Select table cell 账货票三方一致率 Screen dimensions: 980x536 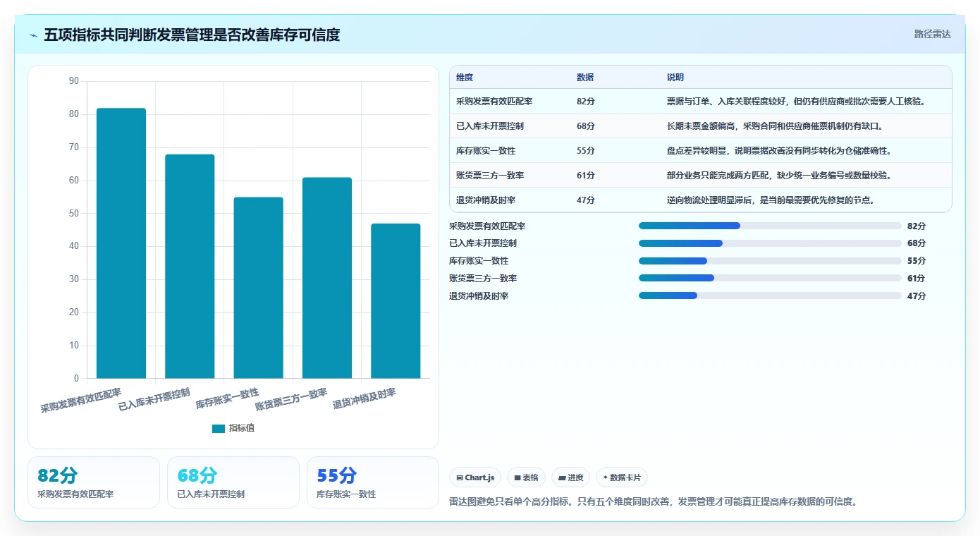point(490,175)
